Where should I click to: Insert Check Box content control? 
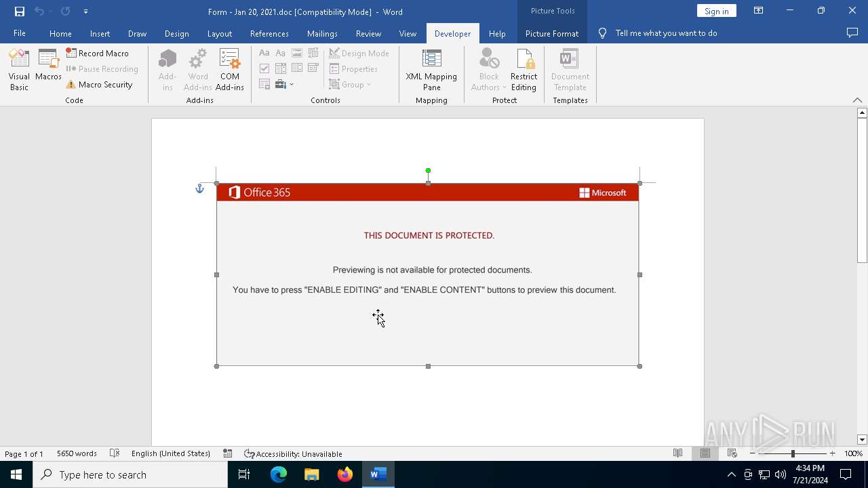(x=264, y=68)
